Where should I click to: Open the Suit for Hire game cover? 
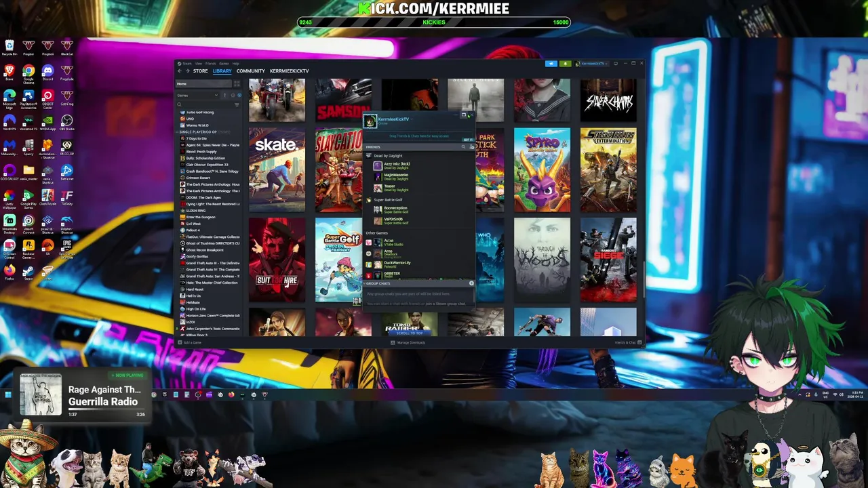pyautogui.click(x=277, y=260)
